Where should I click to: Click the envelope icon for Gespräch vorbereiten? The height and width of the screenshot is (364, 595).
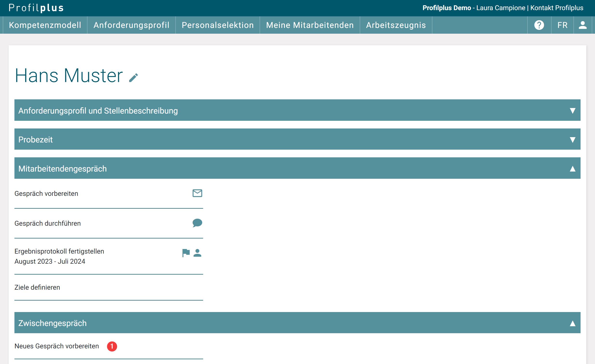point(197,193)
